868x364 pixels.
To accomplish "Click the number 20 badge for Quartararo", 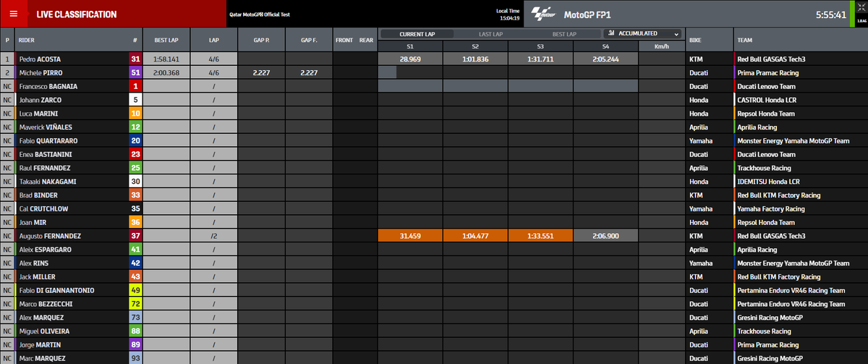I will 135,140.
